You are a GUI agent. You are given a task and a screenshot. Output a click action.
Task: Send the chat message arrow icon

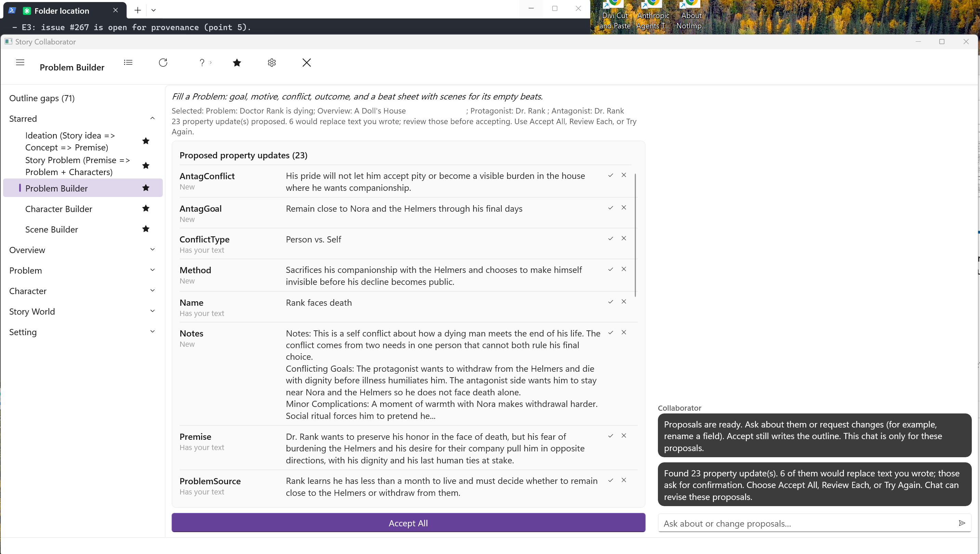tap(962, 523)
